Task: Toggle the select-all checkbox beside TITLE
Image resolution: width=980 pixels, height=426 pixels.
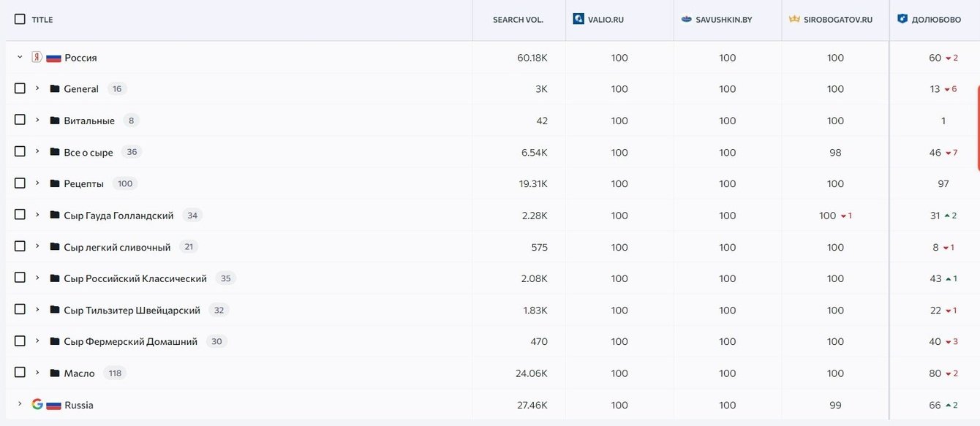Action: [20, 19]
